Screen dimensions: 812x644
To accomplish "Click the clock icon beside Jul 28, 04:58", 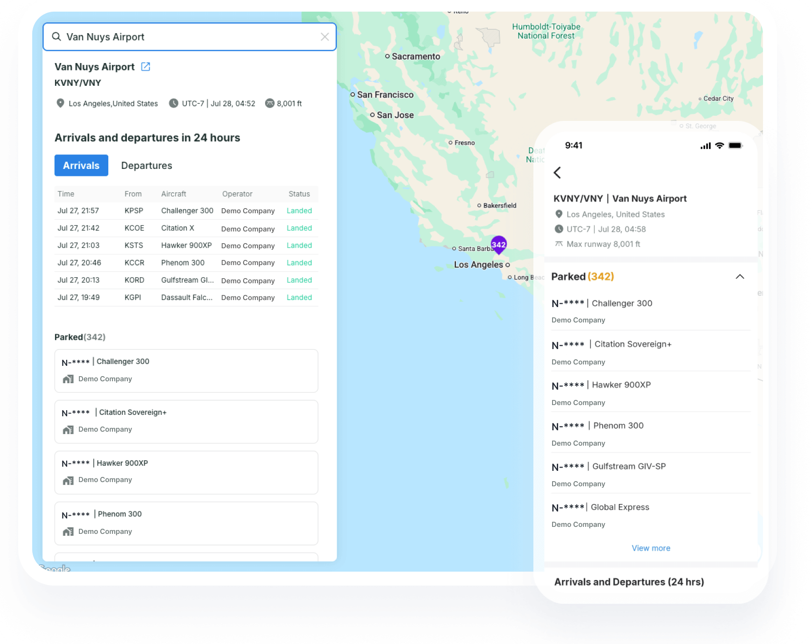I will click(x=559, y=229).
